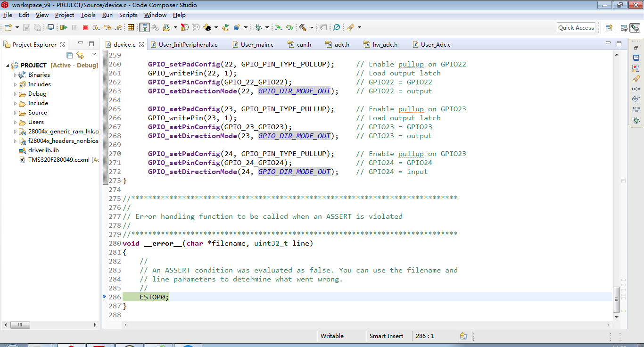Close the Project Explorer view
Viewport: 644px width, 347px height.
point(62,44)
